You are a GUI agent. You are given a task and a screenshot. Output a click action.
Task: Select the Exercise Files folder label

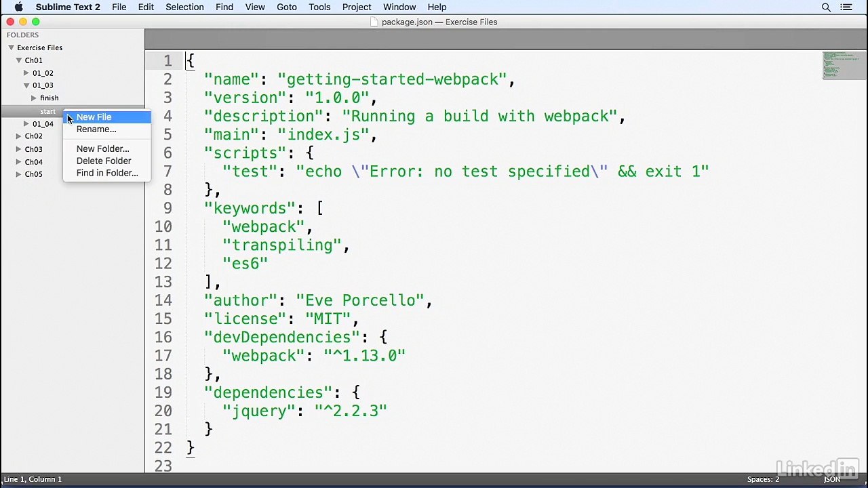(x=39, y=48)
